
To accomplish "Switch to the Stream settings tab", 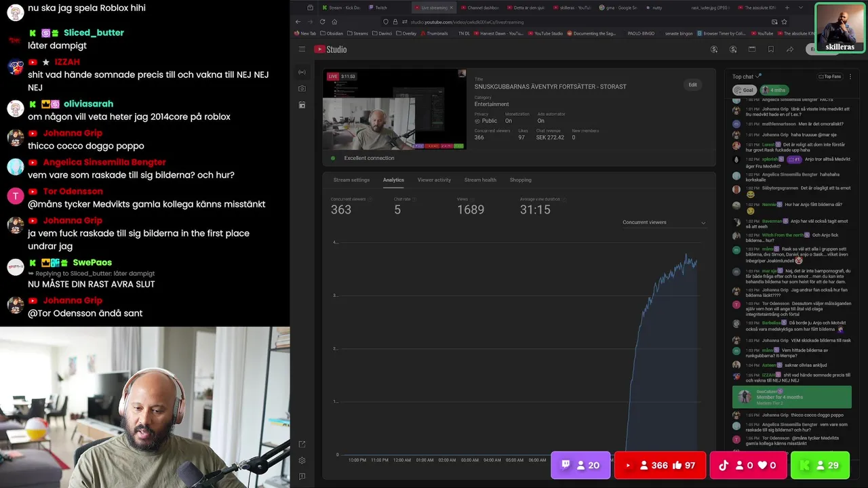I will click(351, 180).
